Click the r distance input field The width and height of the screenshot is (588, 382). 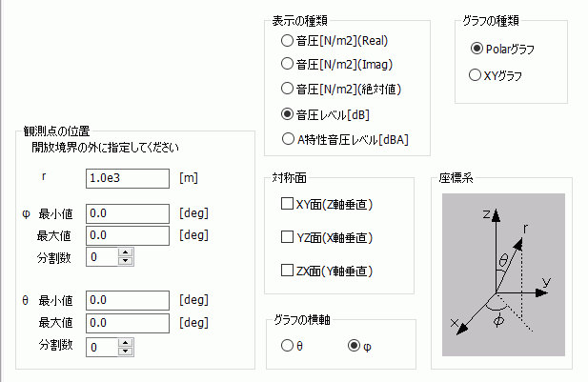click(x=128, y=177)
